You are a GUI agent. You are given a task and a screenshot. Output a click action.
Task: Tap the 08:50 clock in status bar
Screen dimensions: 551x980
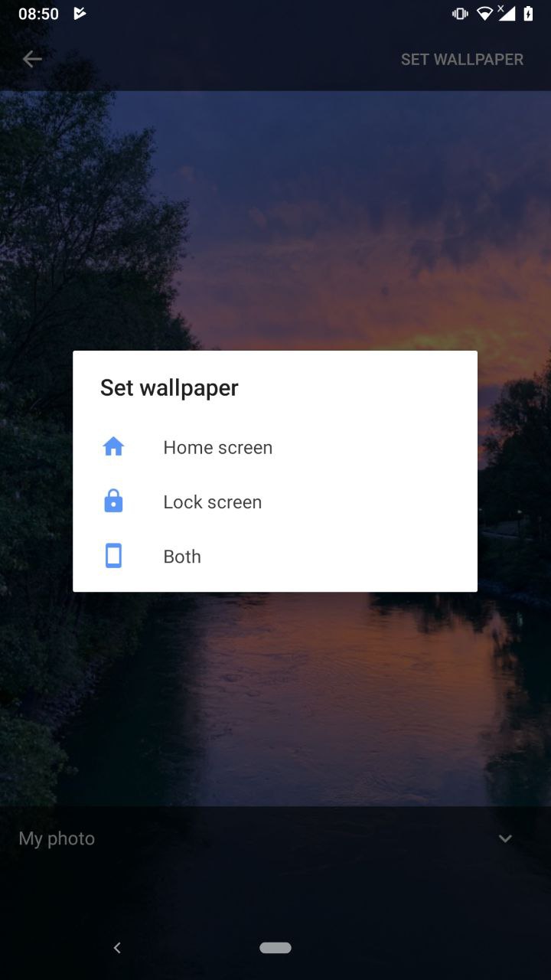[38, 14]
